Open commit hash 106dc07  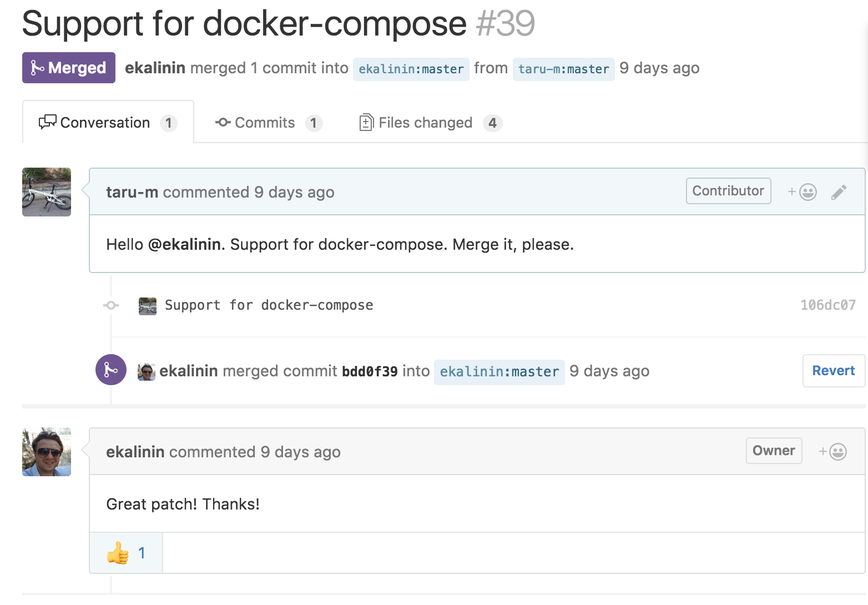tap(827, 305)
